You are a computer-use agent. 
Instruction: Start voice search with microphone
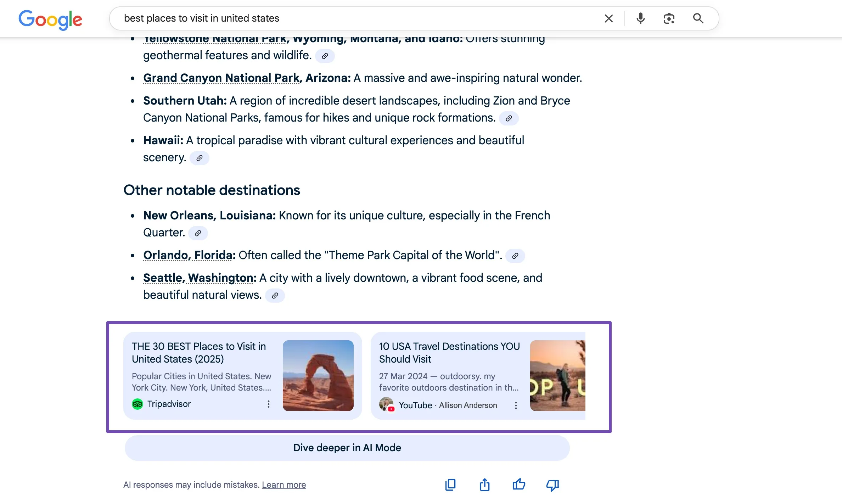640,18
